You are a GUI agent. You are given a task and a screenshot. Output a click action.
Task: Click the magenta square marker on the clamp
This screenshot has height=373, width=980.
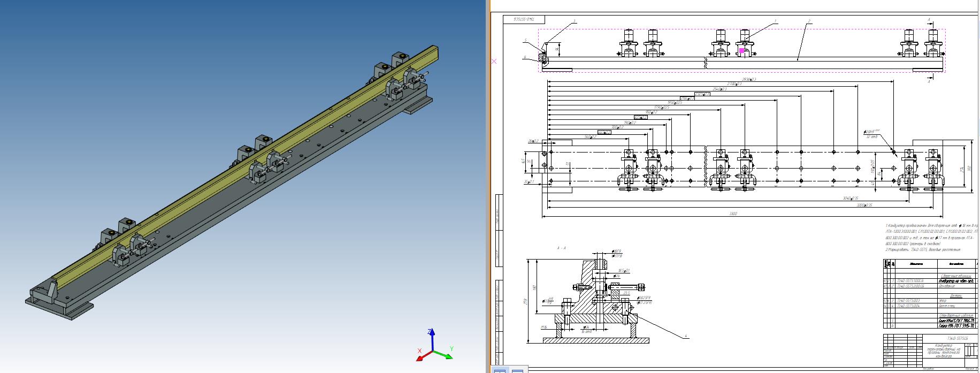pos(742,50)
